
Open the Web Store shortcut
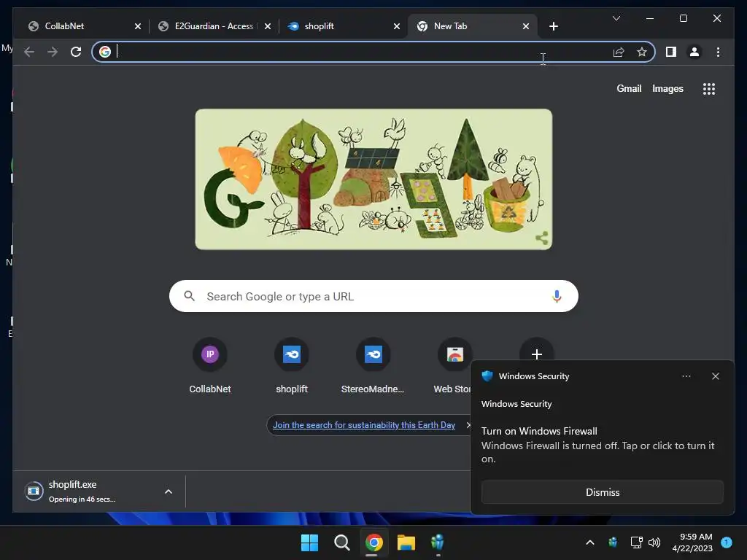[x=454, y=366]
